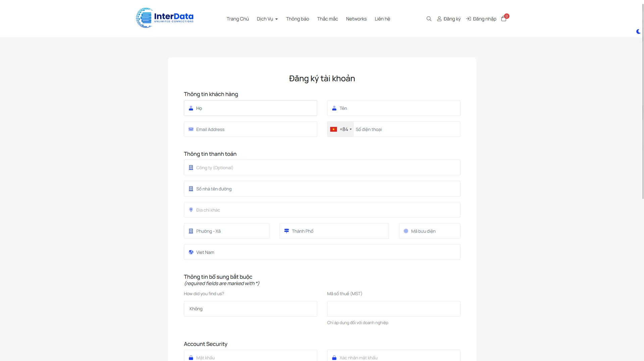Screen dimensions: 644x361
Task: Open Networks menu item
Action: [356, 19]
